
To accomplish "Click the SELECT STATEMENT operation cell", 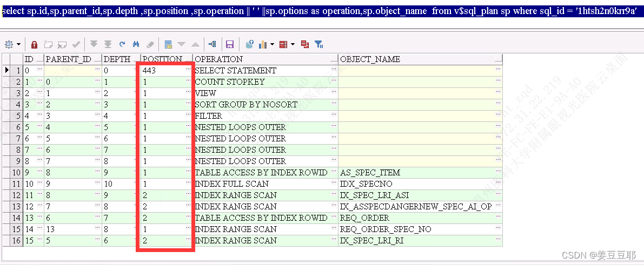I will (265, 71).
